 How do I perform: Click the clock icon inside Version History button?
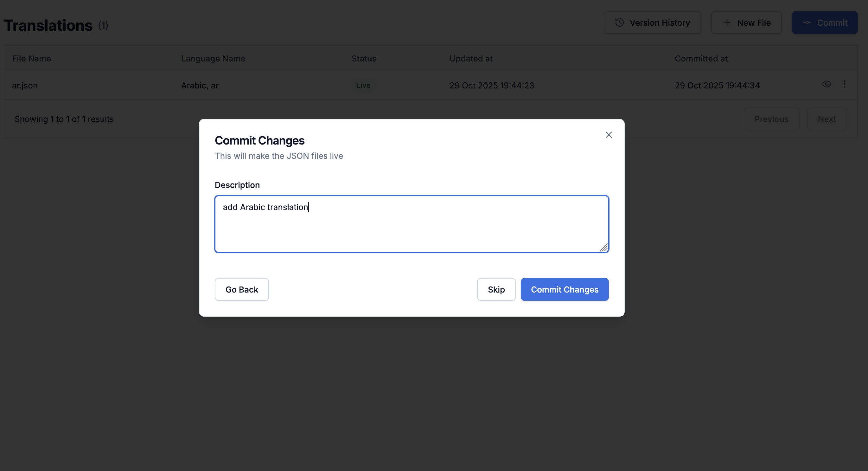click(x=619, y=22)
